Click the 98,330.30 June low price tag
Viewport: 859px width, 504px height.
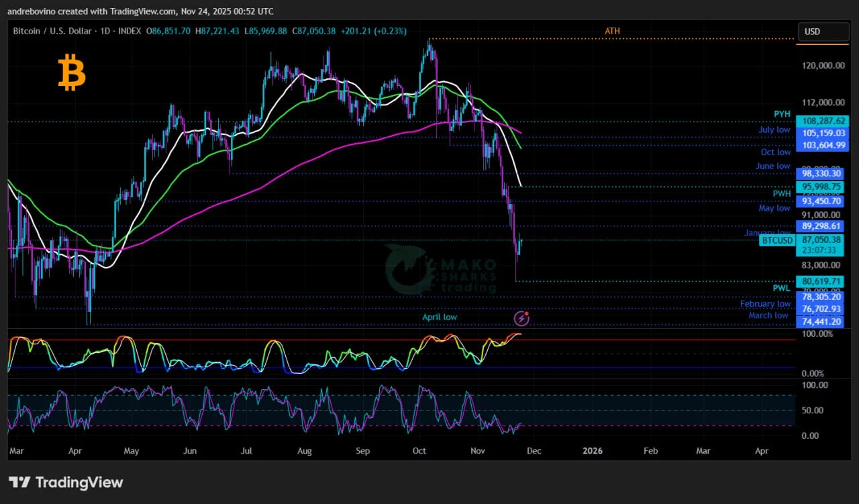coord(822,173)
